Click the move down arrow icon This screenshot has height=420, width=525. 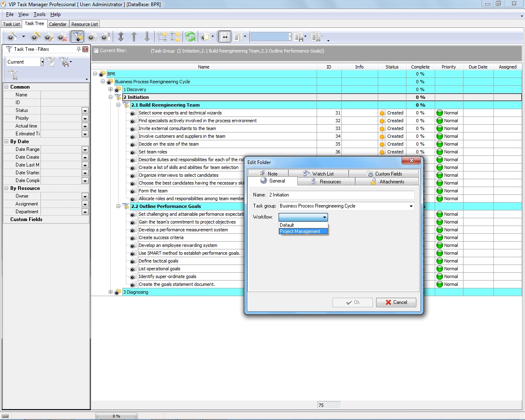click(x=147, y=37)
